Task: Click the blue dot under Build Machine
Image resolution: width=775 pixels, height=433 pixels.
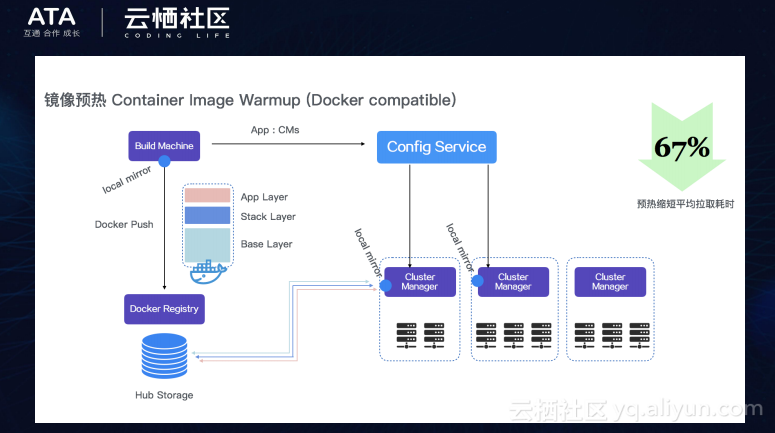Action: [165, 161]
